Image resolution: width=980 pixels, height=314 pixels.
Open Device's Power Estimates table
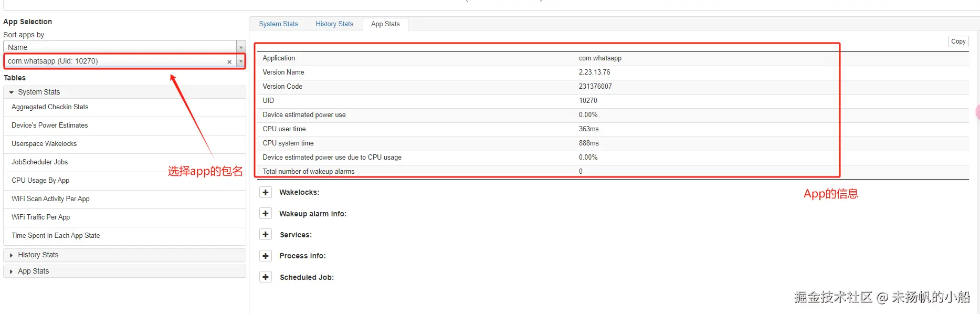click(124, 125)
